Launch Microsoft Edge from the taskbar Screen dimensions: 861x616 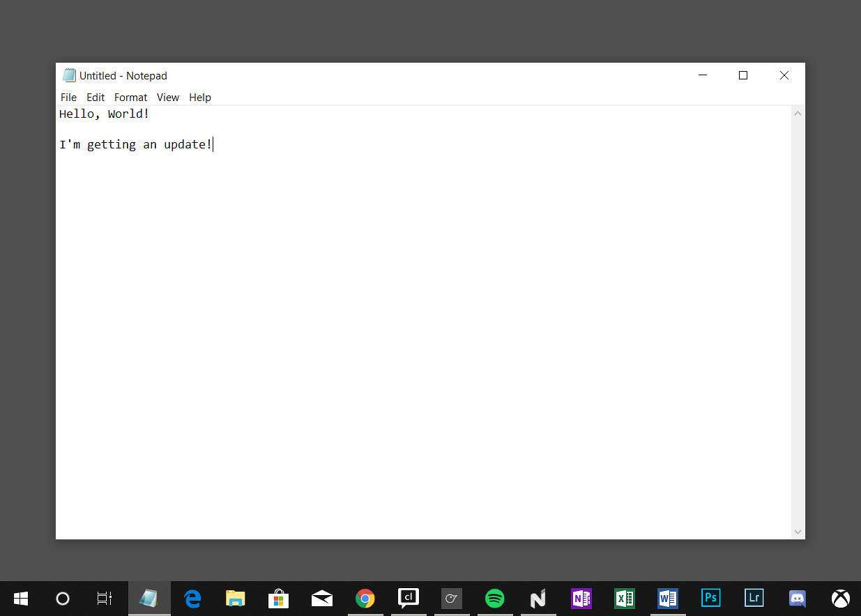[x=192, y=599]
